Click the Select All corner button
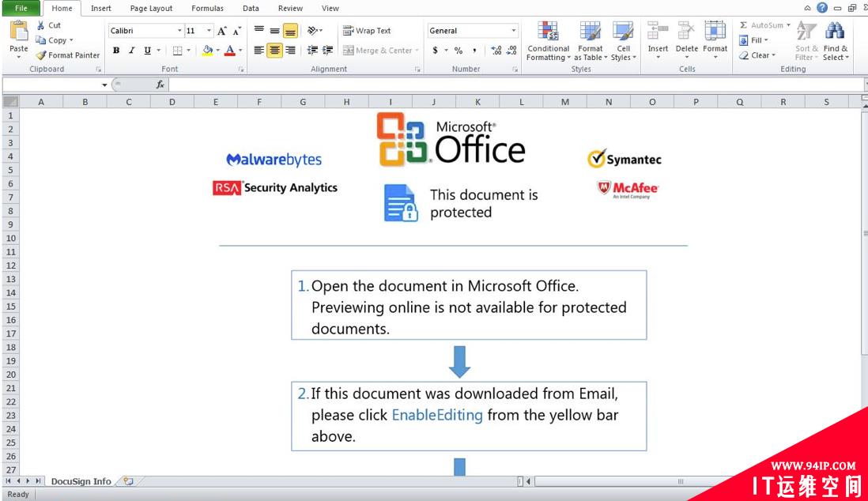 tap(10, 102)
